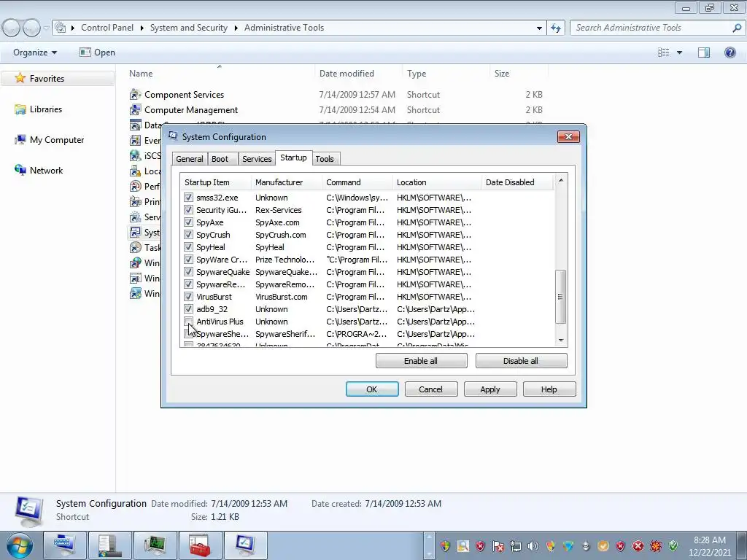Open the on-screen keyboard taskbar icon
Viewport: 747px width, 560px height.
[x=64, y=545]
